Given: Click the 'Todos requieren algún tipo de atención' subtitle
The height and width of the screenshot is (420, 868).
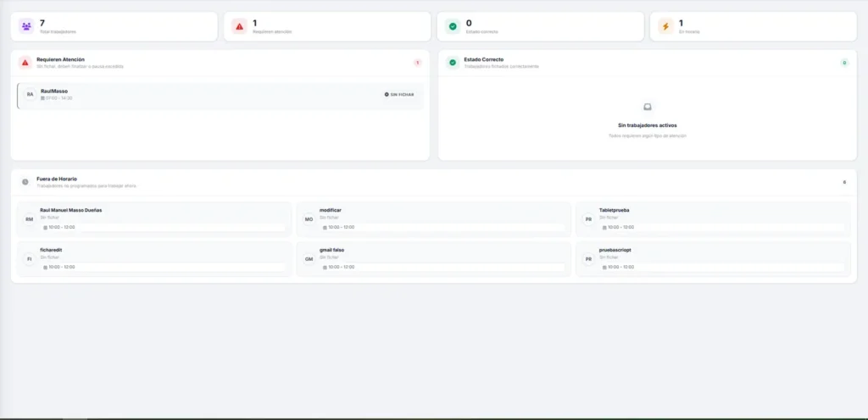Looking at the screenshot, I should coord(647,136).
